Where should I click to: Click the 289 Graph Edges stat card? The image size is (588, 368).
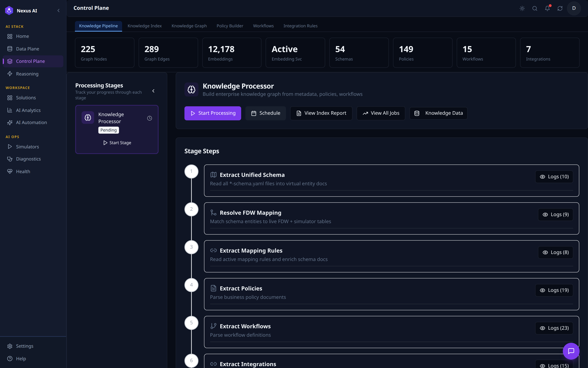coord(168,53)
